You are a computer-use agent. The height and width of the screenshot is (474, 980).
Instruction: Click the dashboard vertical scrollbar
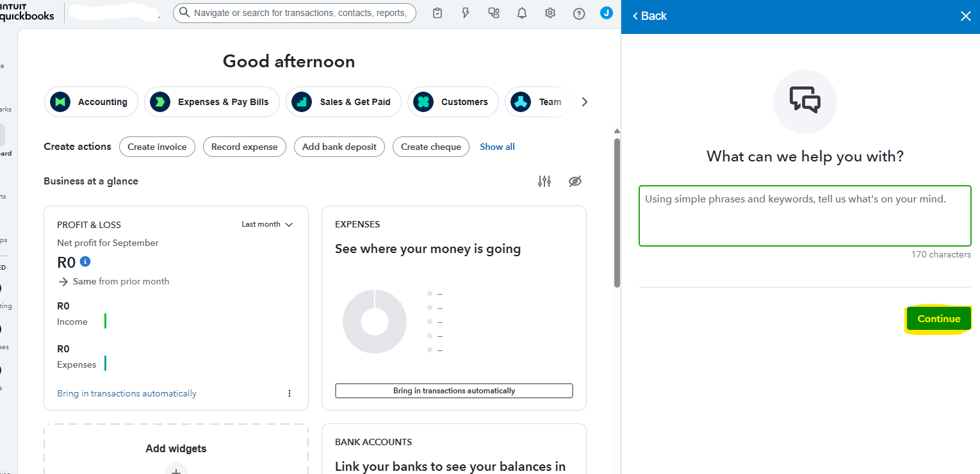click(617, 211)
